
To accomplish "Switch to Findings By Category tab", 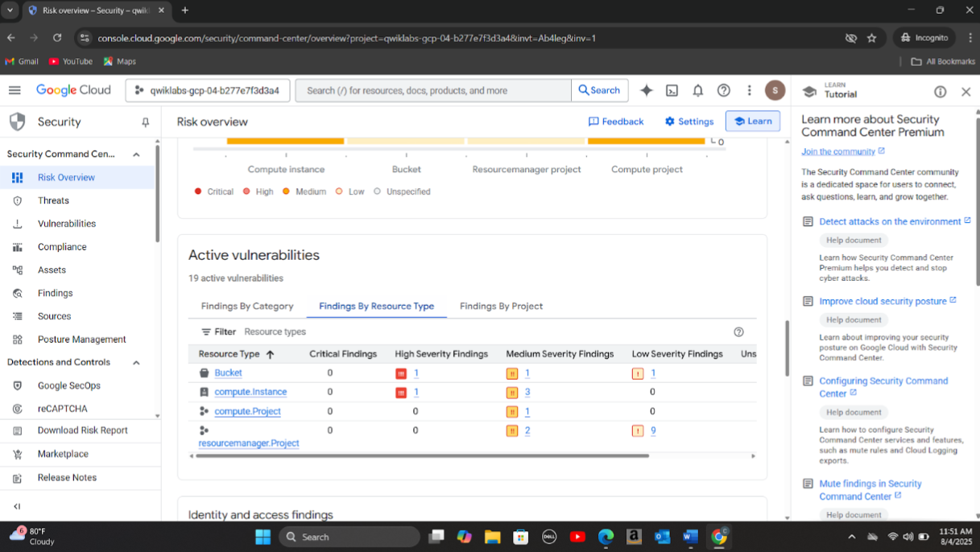I will pos(247,306).
